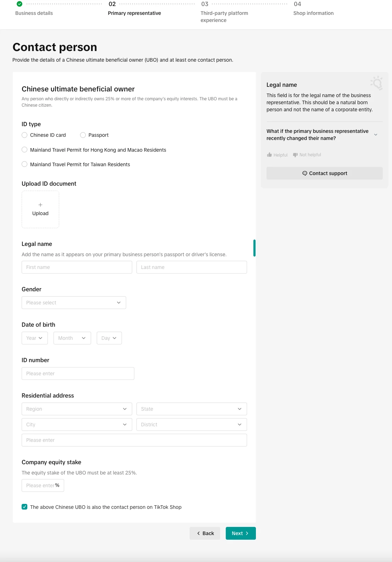Click the First name input field
Image resolution: width=392 pixels, height=562 pixels.
tap(77, 267)
